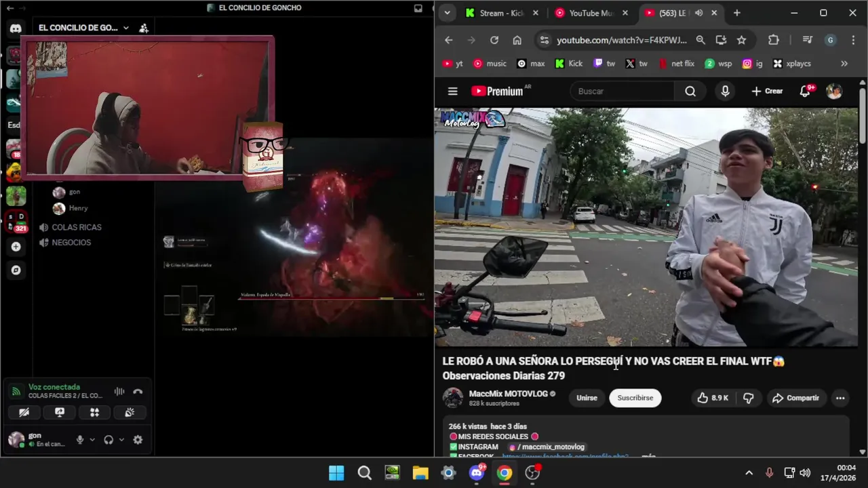
Task: Open Discord direct messages home icon
Action: tap(16, 28)
